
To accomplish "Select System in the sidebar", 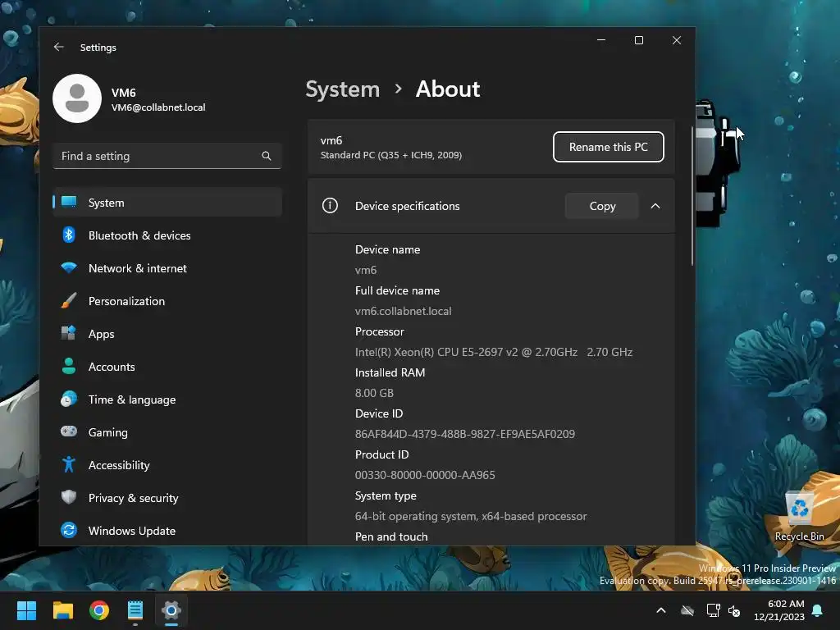I will (167, 203).
